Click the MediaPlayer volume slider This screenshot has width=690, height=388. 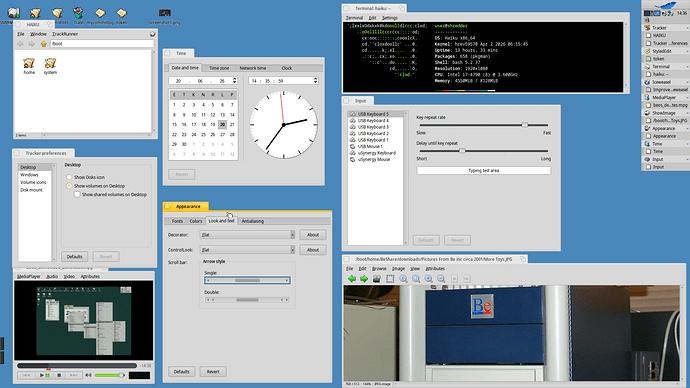pyautogui.click(x=109, y=375)
